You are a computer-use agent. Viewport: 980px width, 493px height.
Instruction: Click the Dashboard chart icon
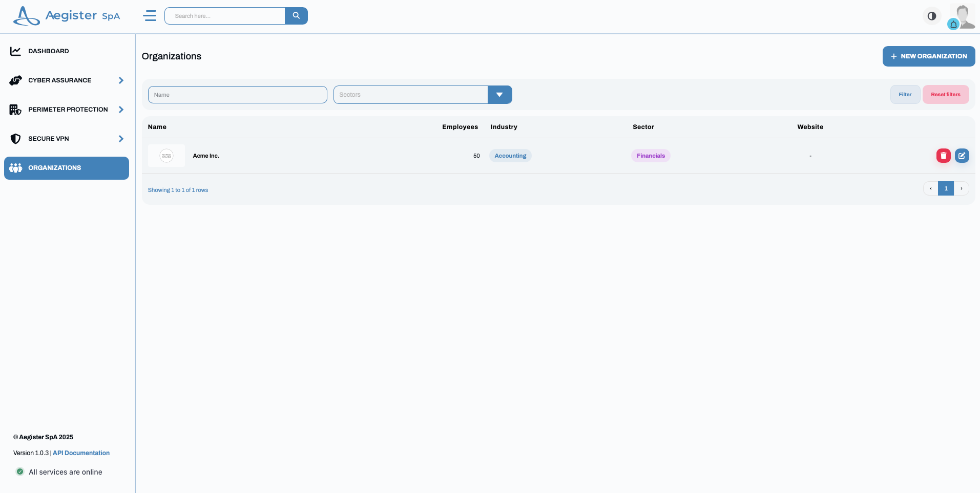(15, 51)
